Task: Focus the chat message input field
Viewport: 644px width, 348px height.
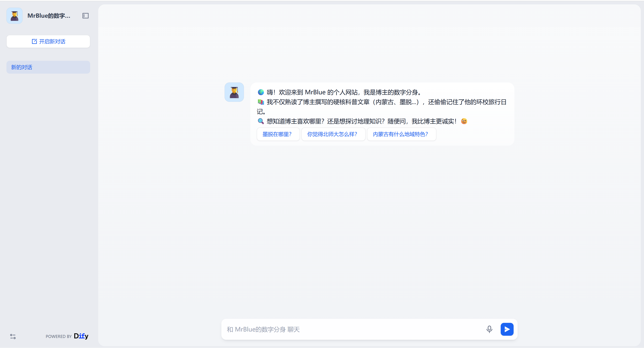Action: 350,329
